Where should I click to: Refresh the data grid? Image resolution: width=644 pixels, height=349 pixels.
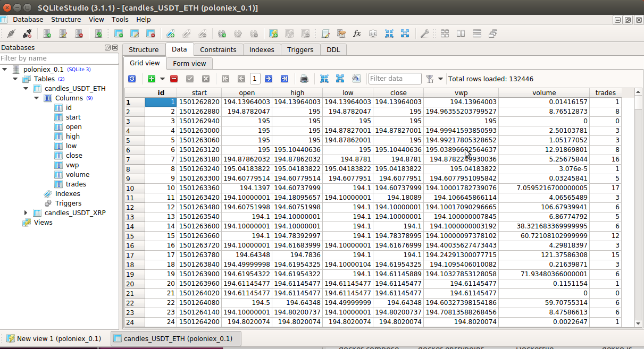132,78
